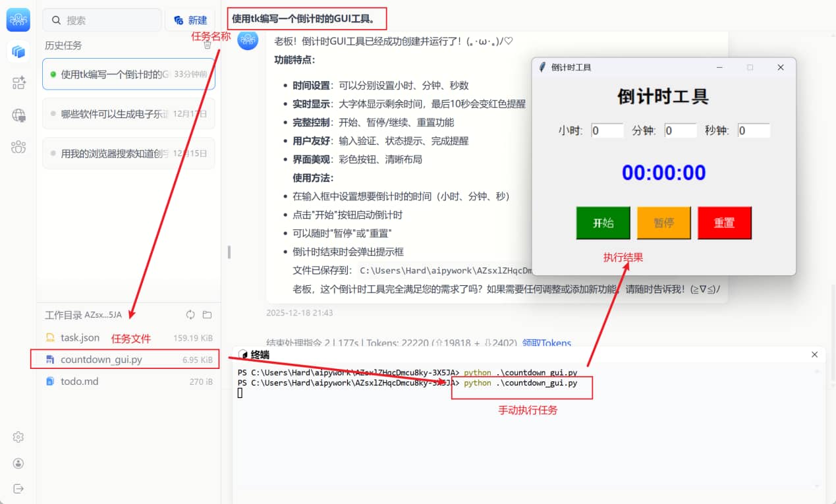Click the app logo icon in sidebar
The height and width of the screenshot is (504, 836).
[18, 20]
